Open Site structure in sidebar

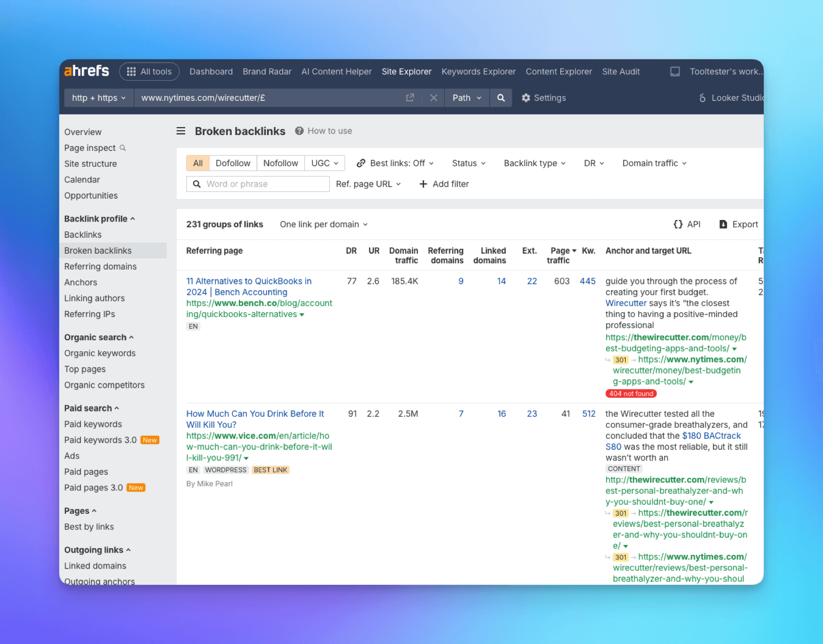tap(91, 164)
